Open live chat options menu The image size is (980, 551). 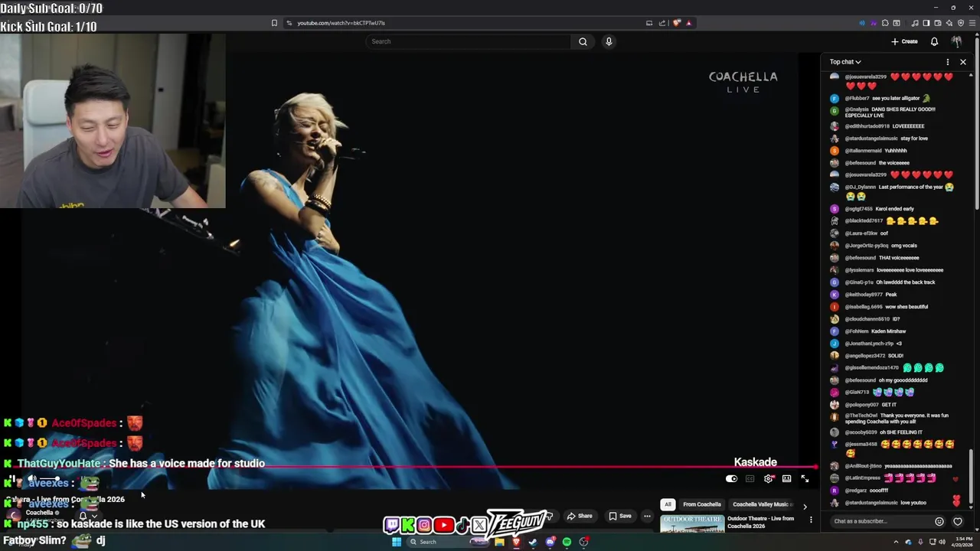pyautogui.click(x=948, y=62)
